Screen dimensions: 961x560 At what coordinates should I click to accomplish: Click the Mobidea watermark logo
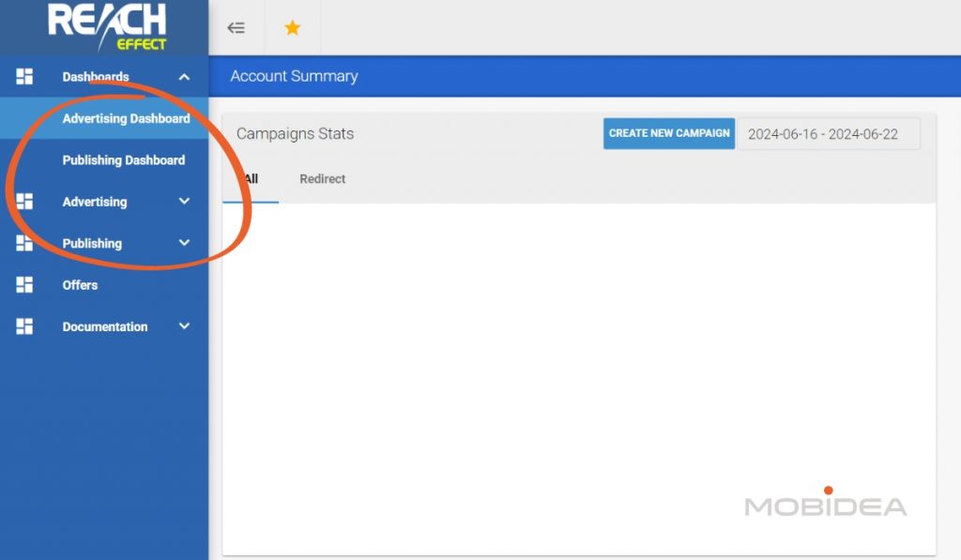(x=826, y=506)
